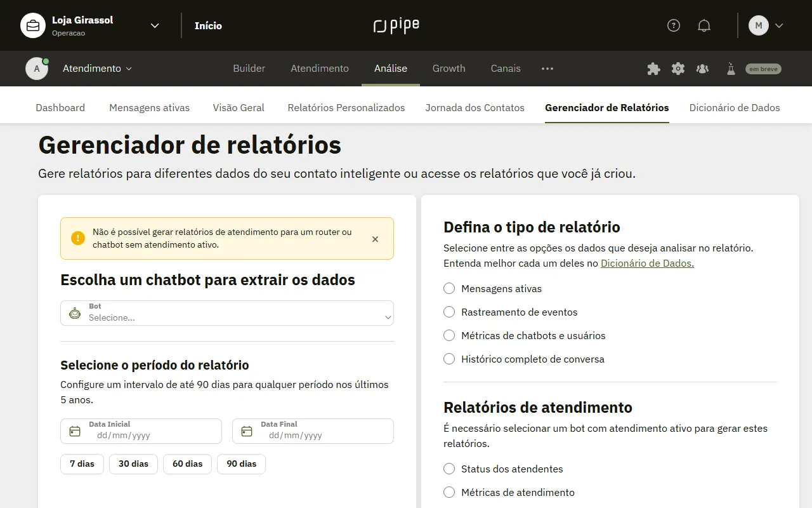
Task: Open the Canais tab
Action: 506,69
